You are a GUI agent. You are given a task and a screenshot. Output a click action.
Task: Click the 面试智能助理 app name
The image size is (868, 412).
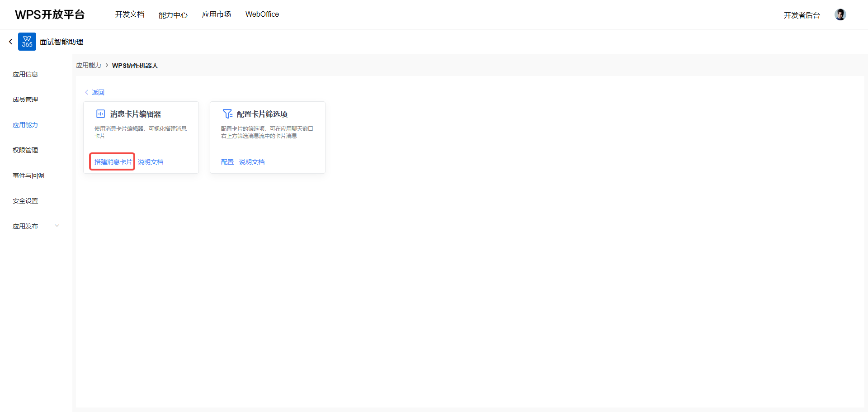(61, 42)
